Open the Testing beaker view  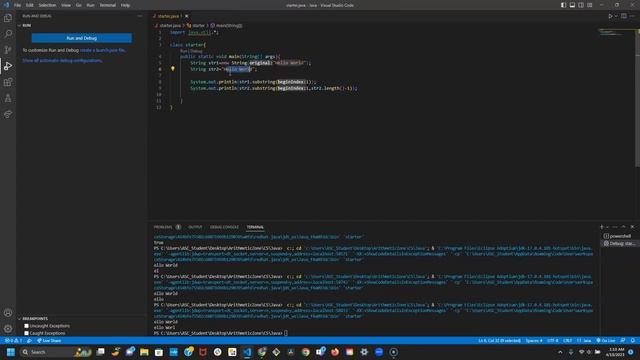[x=8, y=98]
